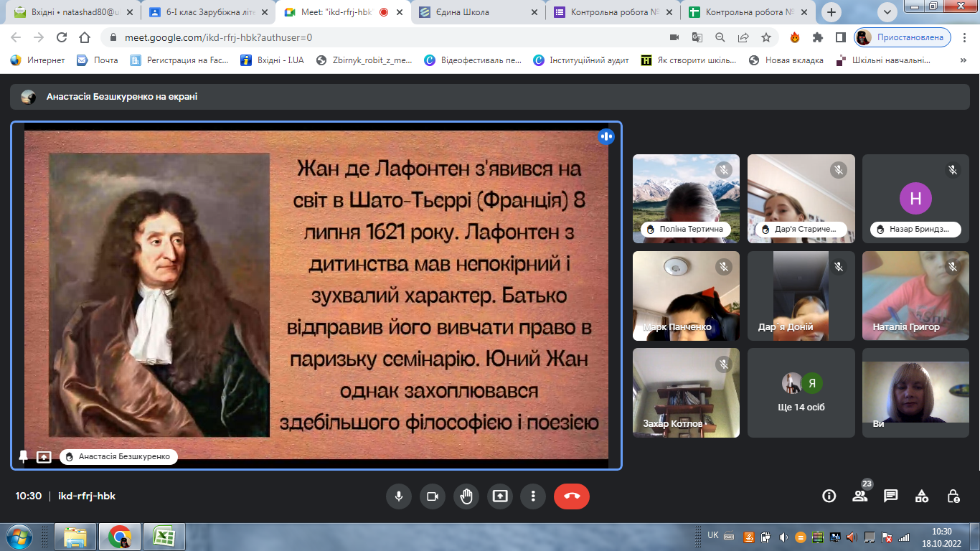980x551 pixels.
Task: Select Дар'я Доній video tile
Action: pos(801,296)
